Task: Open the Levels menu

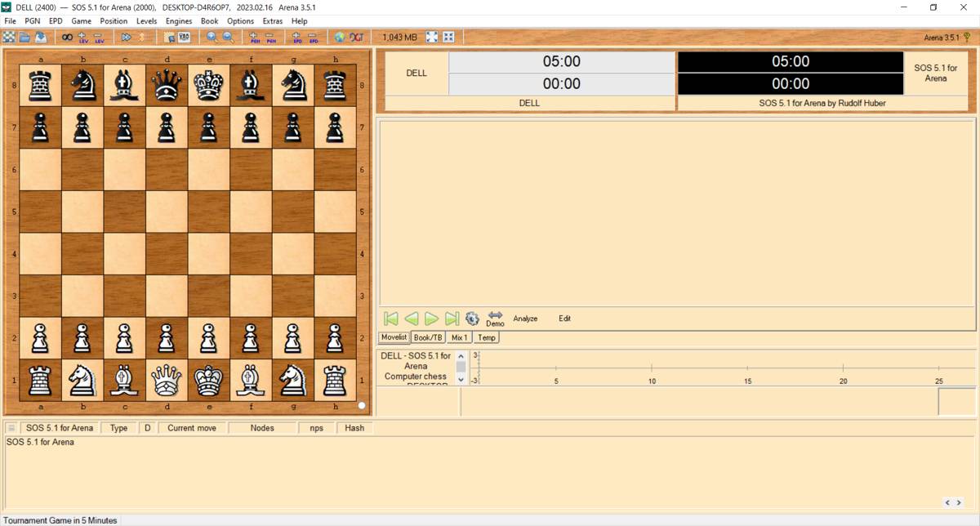Action: pos(146,20)
